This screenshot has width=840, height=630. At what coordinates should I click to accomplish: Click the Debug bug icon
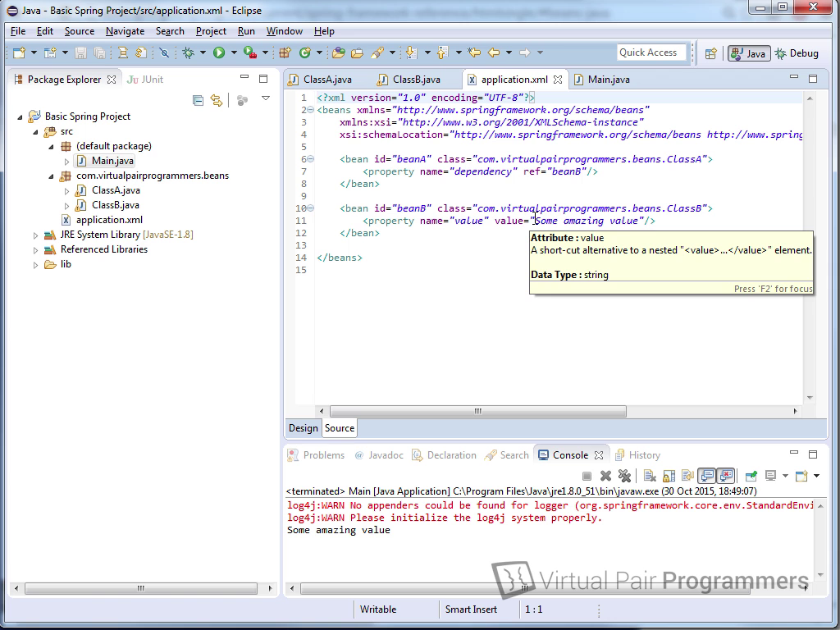pos(188,52)
